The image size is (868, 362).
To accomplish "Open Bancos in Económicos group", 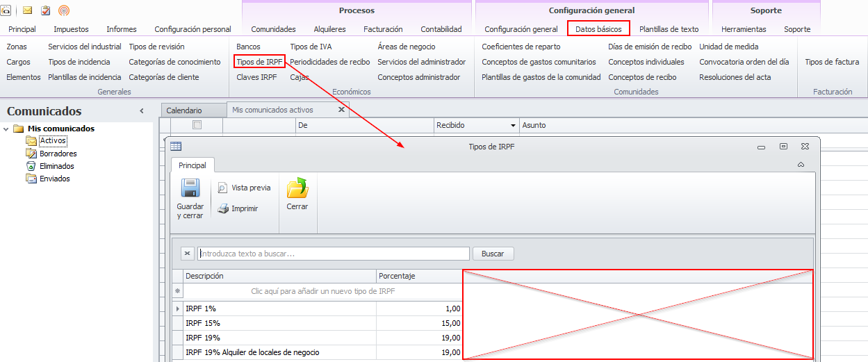I will (248, 47).
